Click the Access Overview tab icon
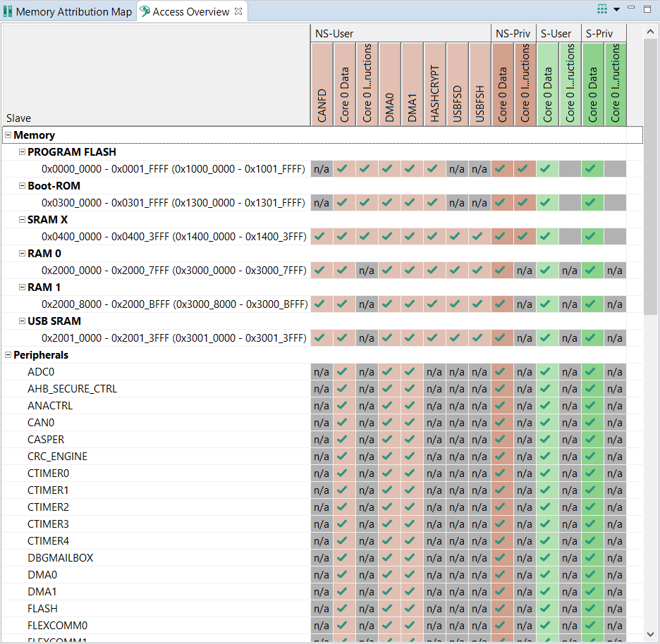The height and width of the screenshot is (644, 660). pyautogui.click(x=145, y=12)
